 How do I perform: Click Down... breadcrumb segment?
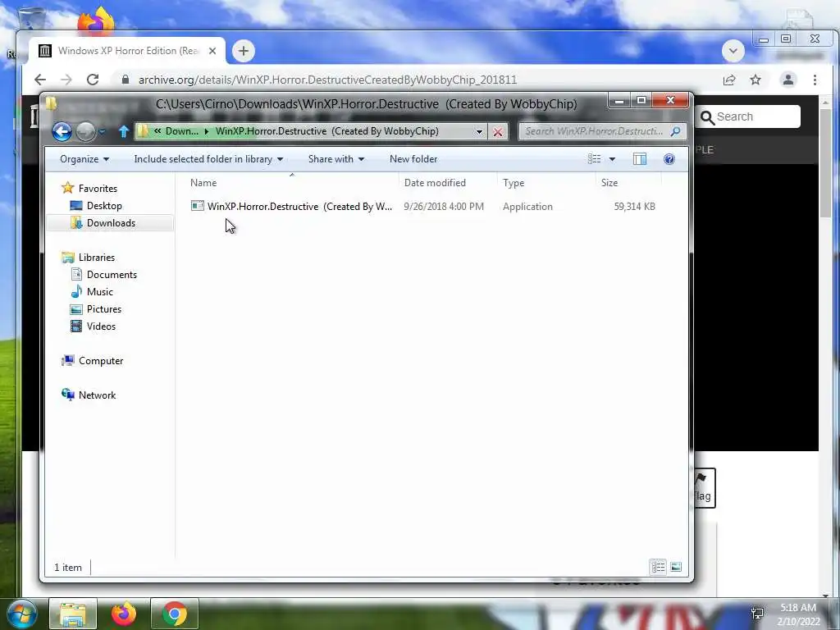point(181,131)
